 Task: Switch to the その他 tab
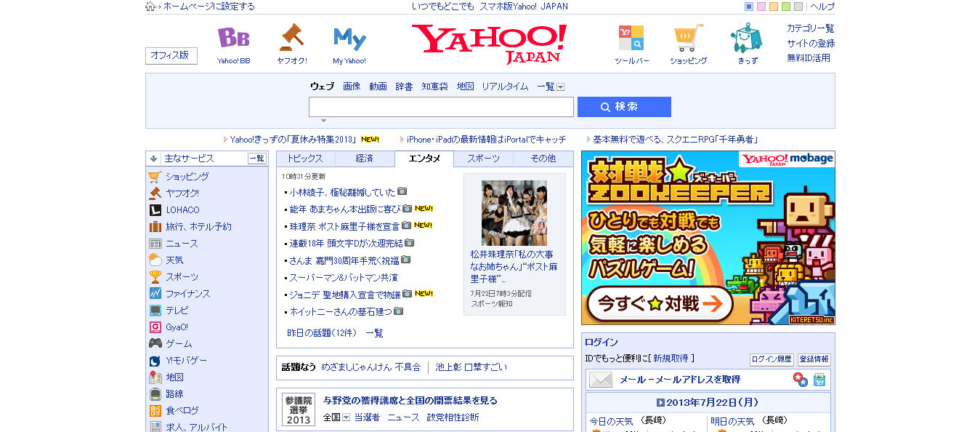coord(543,159)
